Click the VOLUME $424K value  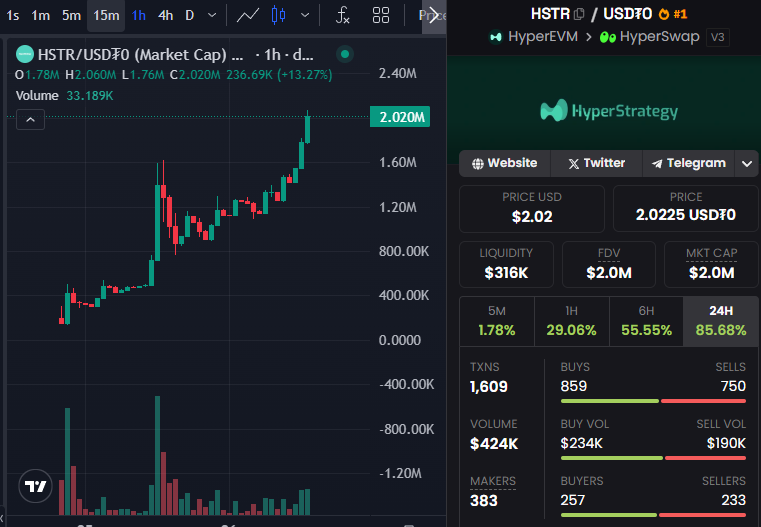pos(494,444)
